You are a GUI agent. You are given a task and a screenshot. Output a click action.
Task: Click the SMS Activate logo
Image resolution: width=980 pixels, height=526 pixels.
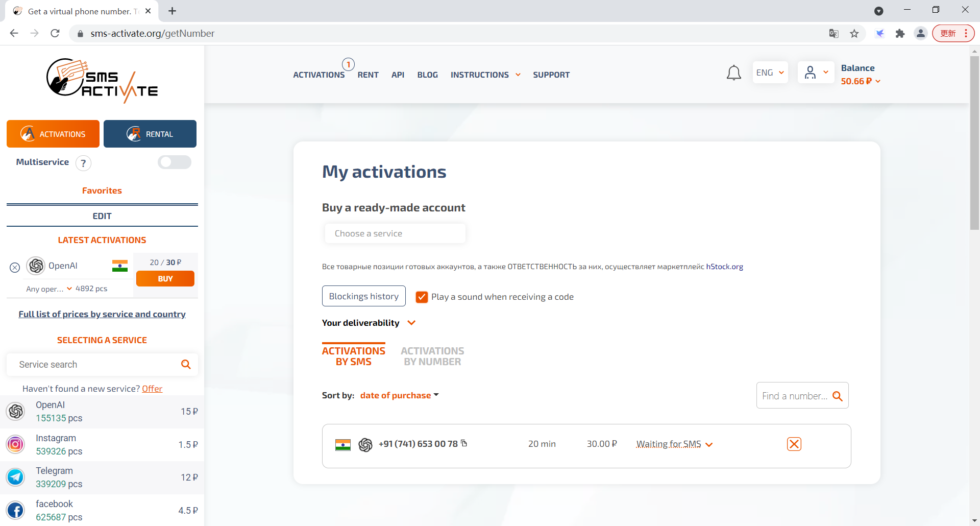[102, 80]
